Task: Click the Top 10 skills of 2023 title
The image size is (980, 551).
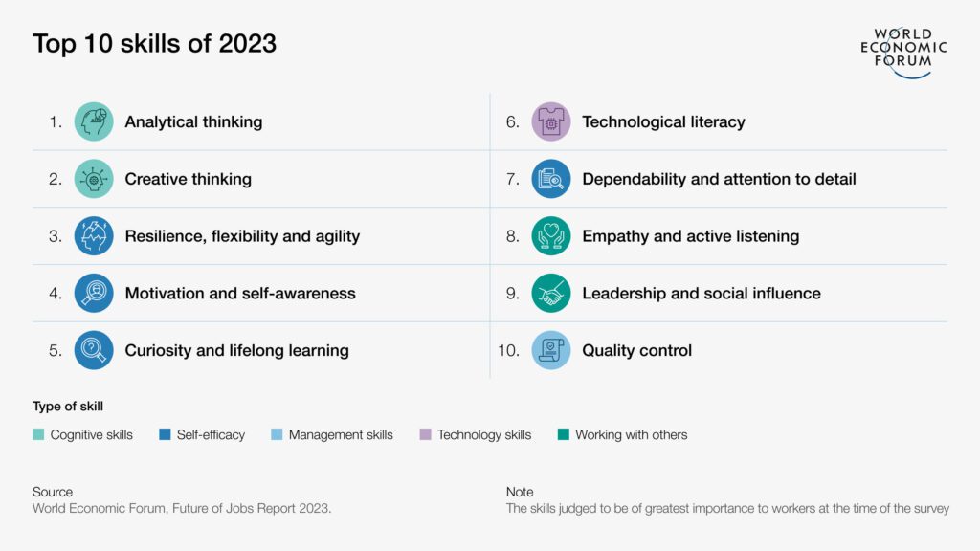Action: click(x=154, y=44)
